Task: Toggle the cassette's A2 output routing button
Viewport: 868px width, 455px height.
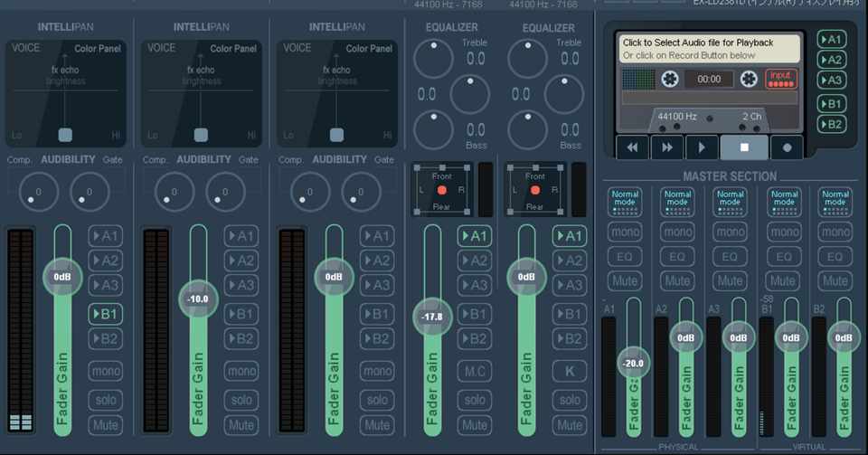Action: [832, 60]
